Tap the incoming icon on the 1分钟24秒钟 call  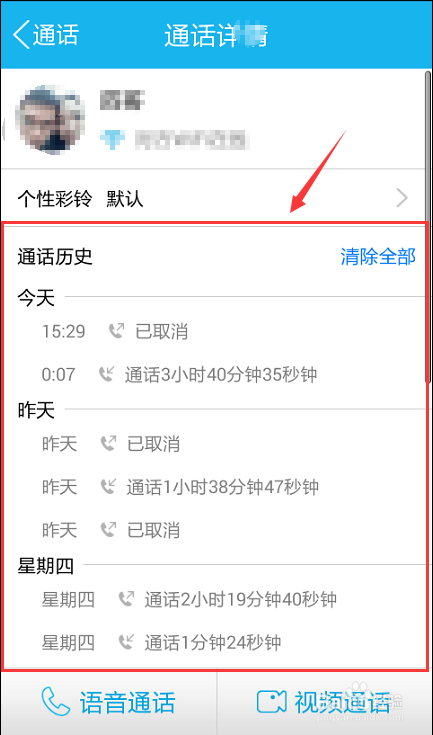(126, 642)
